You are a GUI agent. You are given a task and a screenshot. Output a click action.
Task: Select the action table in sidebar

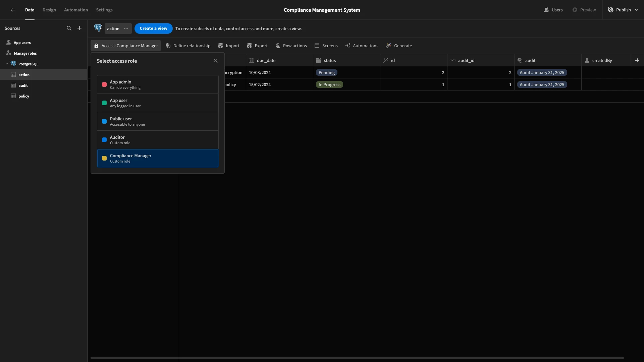tap(44, 75)
